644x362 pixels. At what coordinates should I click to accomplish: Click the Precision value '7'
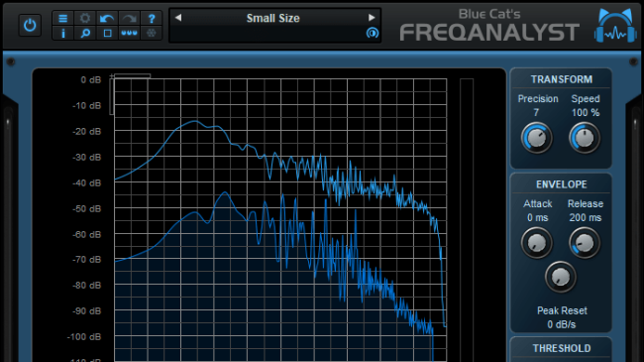click(x=536, y=113)
